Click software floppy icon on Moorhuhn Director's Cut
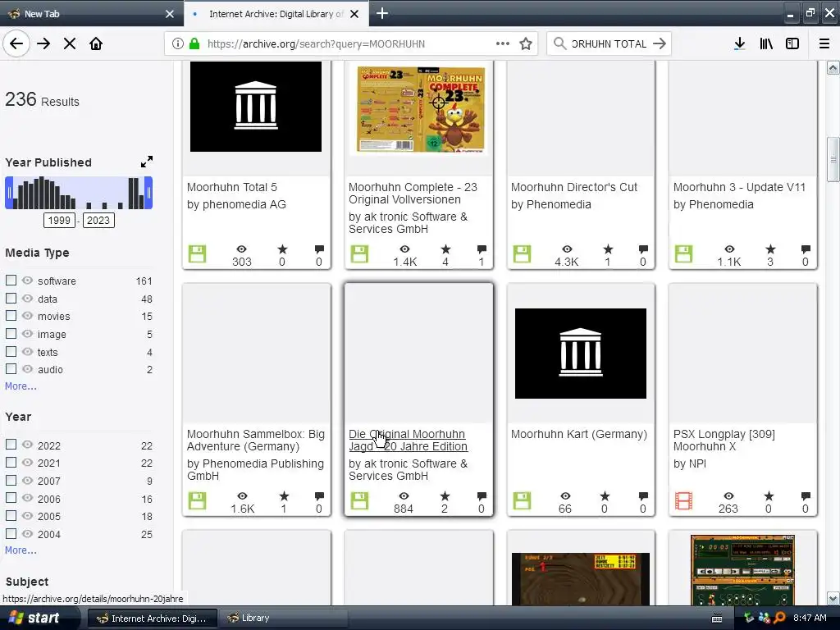The height and width of the screenshot is (630, 840). tap(522, 254)
